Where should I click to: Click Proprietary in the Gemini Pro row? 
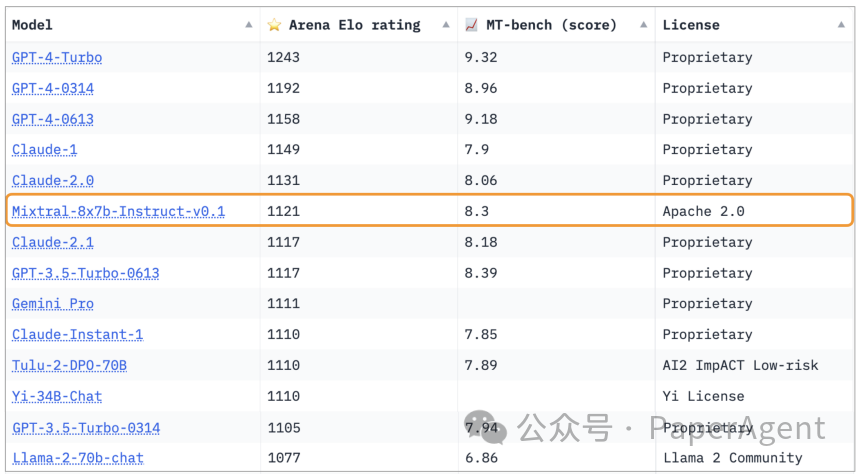coord(708,304)
